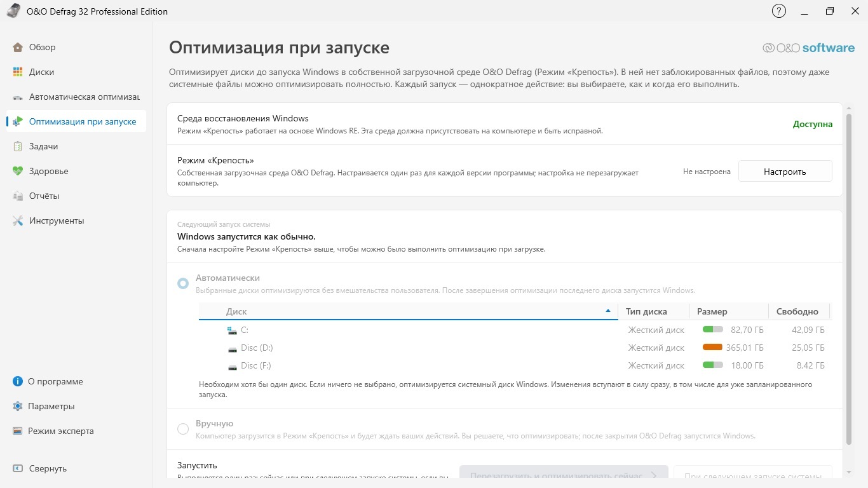Go to the Диски section

coord(76,72)
